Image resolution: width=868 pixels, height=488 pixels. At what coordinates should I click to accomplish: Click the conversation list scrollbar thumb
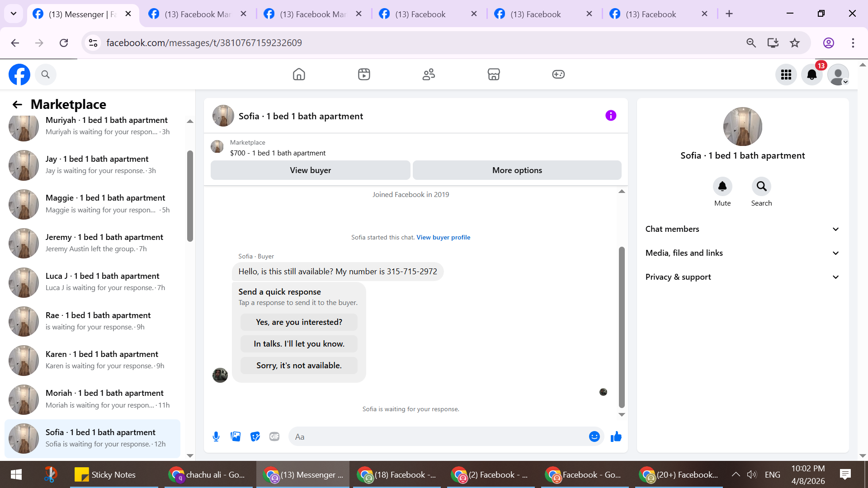tap(190, 196)
